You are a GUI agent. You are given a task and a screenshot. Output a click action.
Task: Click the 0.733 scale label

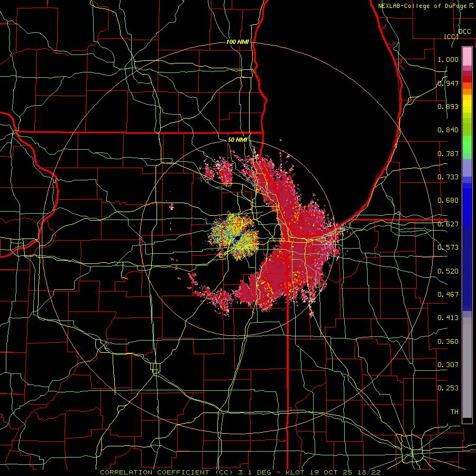[x=448, y=177]
